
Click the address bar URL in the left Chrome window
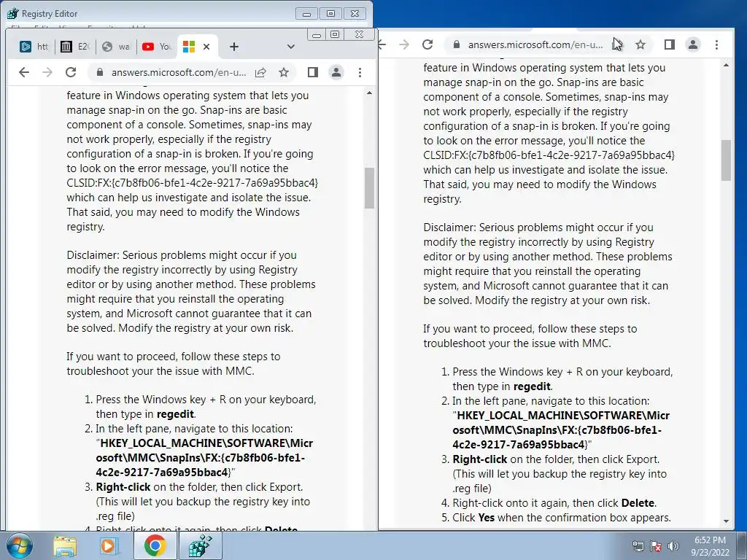pyautogui.click(x=179, y=72)
